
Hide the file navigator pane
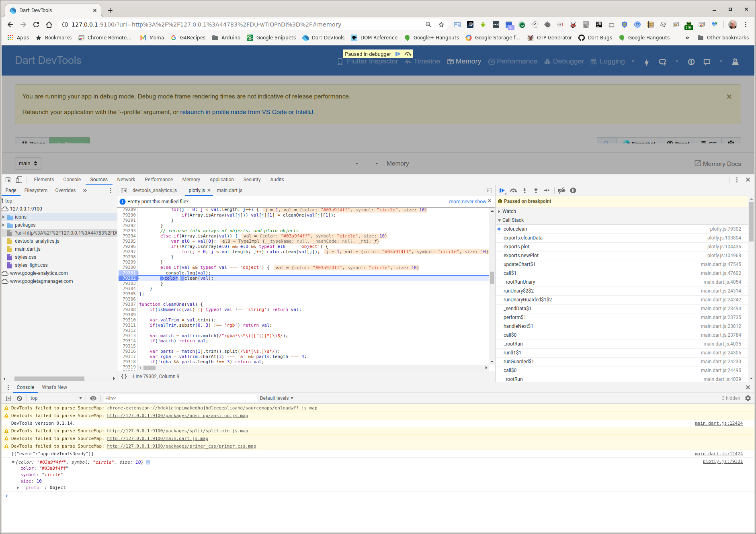(124, 190)
